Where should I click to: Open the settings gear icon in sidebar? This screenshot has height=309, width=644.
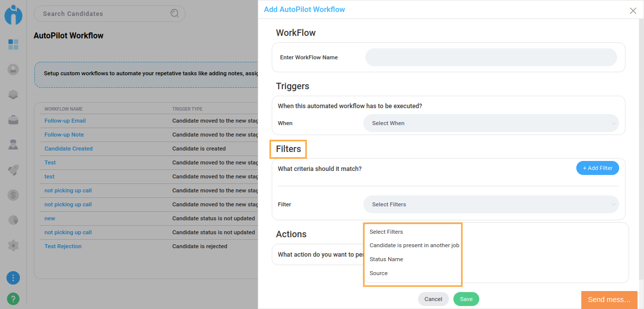(13, 245)
